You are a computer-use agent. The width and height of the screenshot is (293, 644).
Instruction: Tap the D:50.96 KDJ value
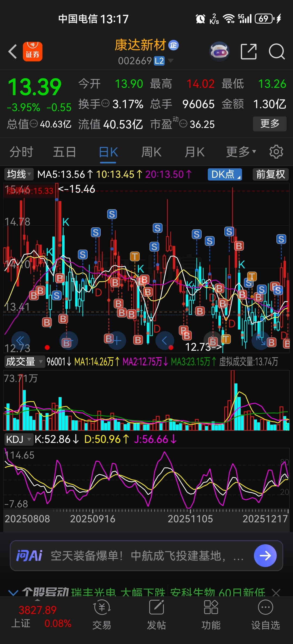tap(107, 439)
